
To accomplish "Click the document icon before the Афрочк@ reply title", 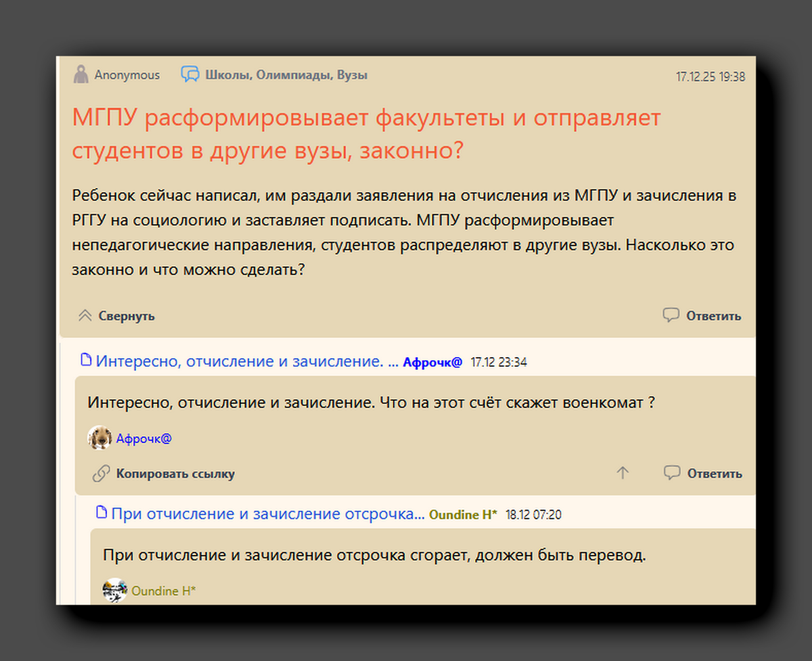I will pos(87,361).
